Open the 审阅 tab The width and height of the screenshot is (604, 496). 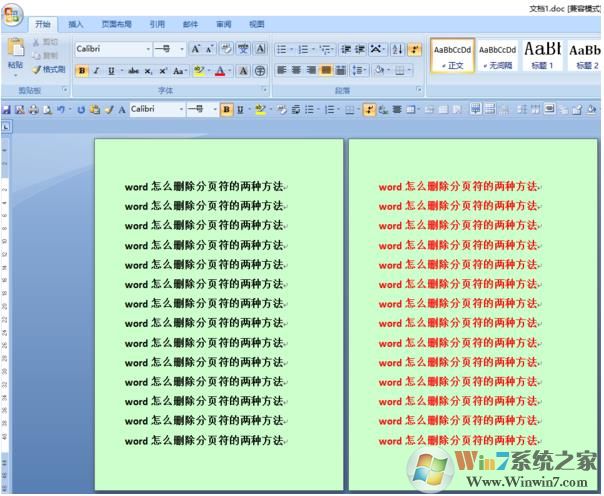[224, 24]
